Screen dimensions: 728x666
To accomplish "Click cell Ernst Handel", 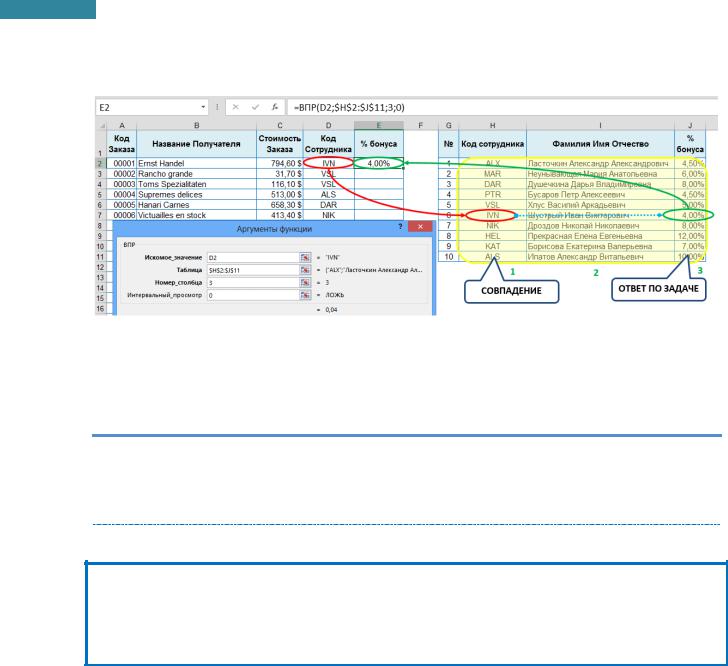I will tap(196, 163).
